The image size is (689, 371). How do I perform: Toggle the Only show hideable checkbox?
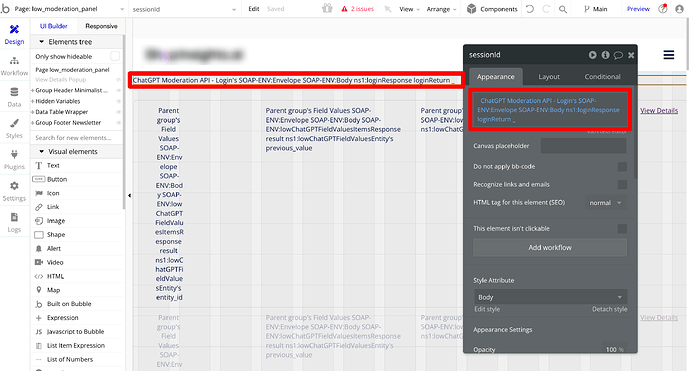(x=115, y=56)
